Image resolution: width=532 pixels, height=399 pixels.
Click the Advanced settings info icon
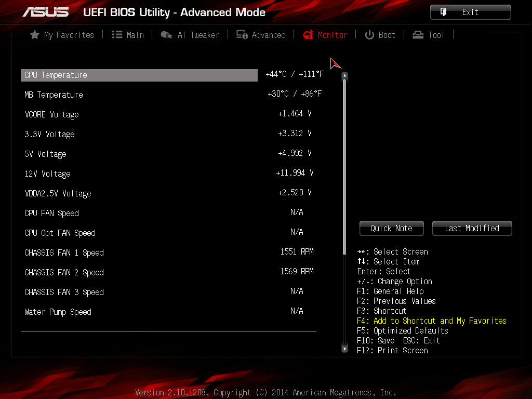pyautogui.click(x=242, y=35)
